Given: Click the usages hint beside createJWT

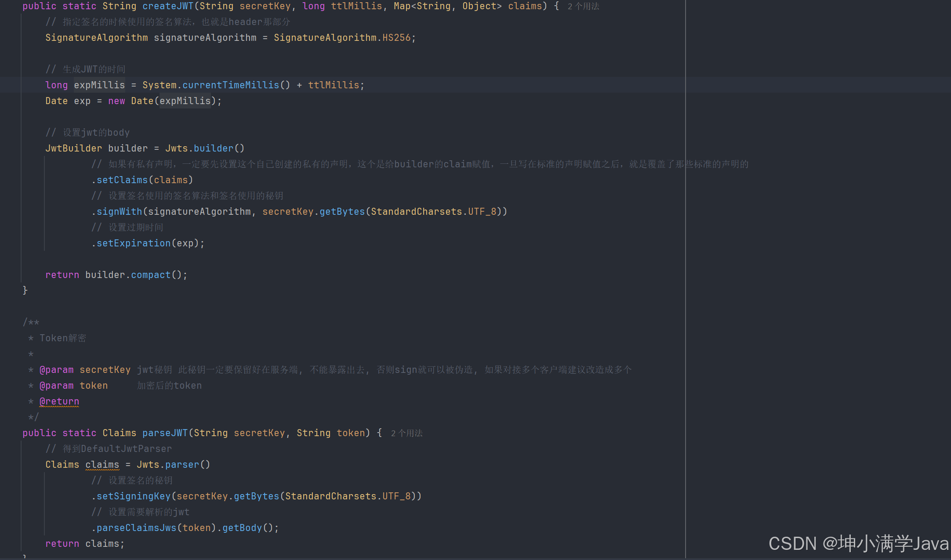Looking at the screenshot, I should (x=583, y=7).
